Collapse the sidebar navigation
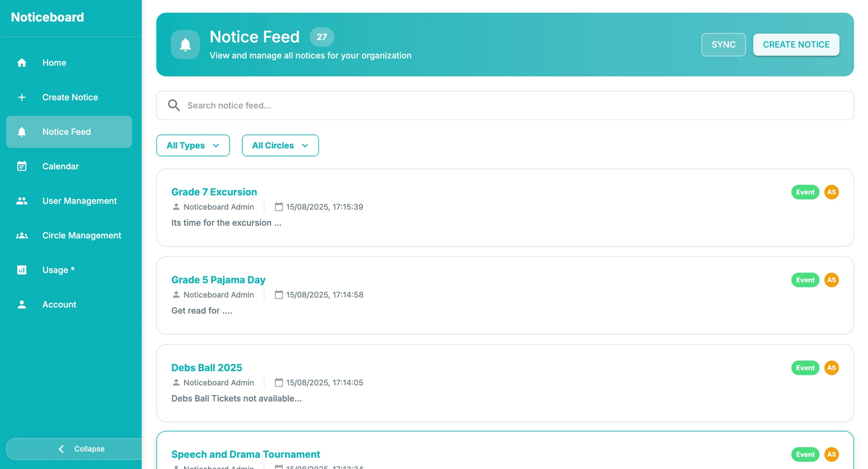The width and height of the screenshot is (868, 469). [x=74, y=449]
